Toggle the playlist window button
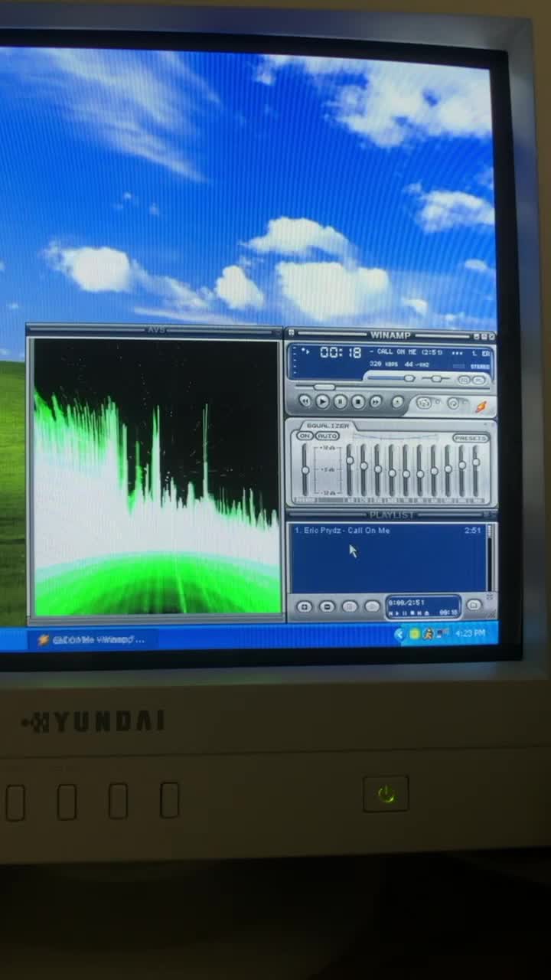The image size is (551, 980). [479, 380]
